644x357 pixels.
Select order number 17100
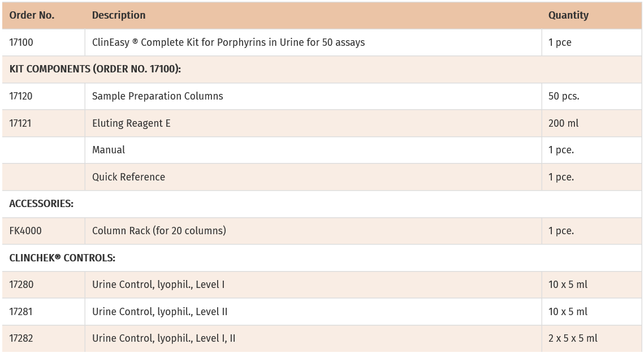[21, 42]
